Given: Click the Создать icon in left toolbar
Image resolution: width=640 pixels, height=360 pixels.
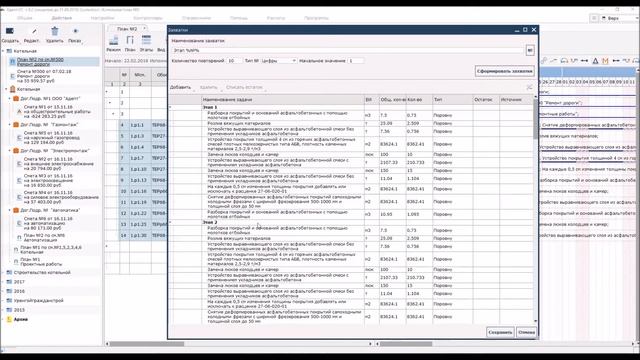Looking at the screenshot, I should point(10,31).
